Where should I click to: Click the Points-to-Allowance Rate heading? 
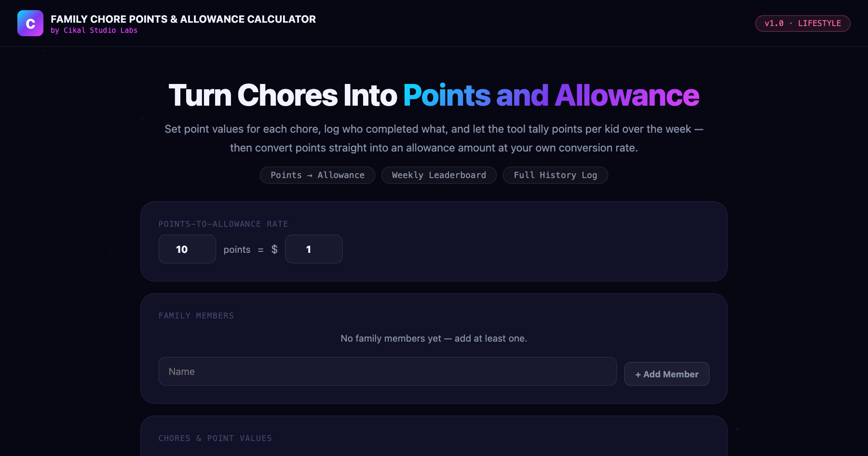click(x=223, y=224)
